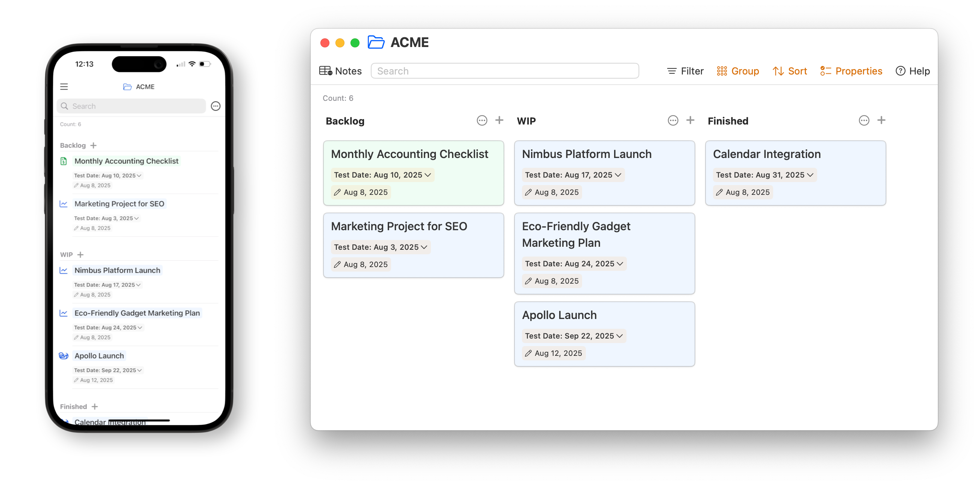Click the Backlog column ellipsis options icon

coord(482,121)
